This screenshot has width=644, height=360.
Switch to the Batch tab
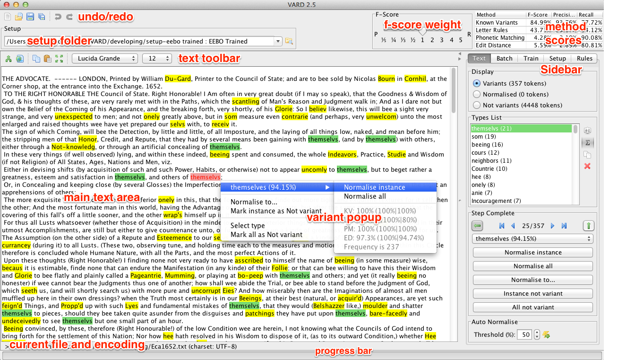point(504,58)
